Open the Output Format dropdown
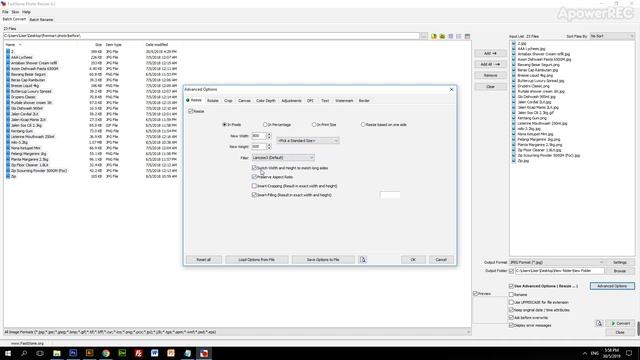640x360 pixels. [557, 262]
